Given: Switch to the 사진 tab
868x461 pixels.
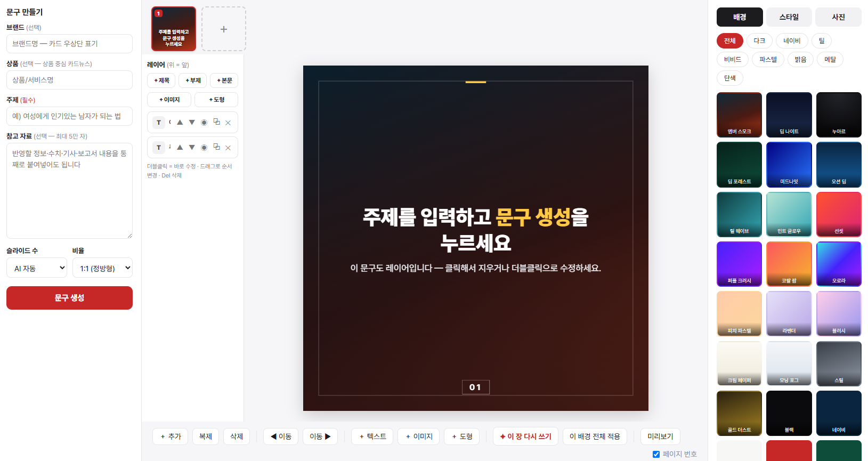Looking at the screenshot, I should click(839, 17).
